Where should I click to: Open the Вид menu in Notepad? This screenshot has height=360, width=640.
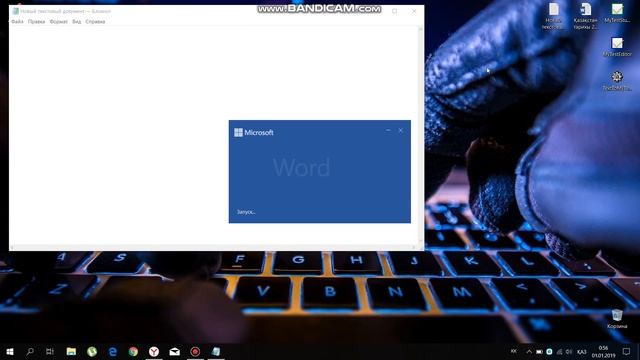pyautogui.click(x=76, y=22)
